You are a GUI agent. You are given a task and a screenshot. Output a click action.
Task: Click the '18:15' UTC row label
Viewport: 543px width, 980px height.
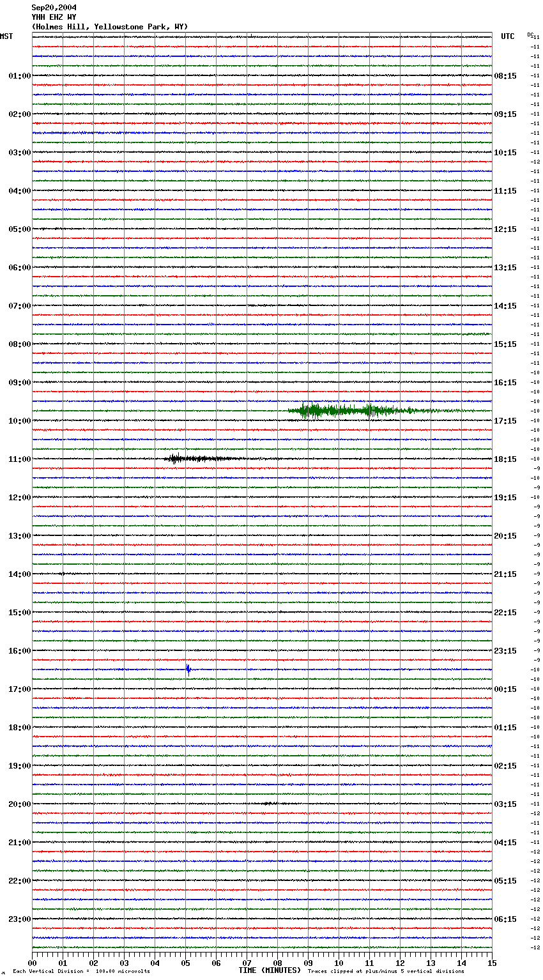(x=505, y=459)
